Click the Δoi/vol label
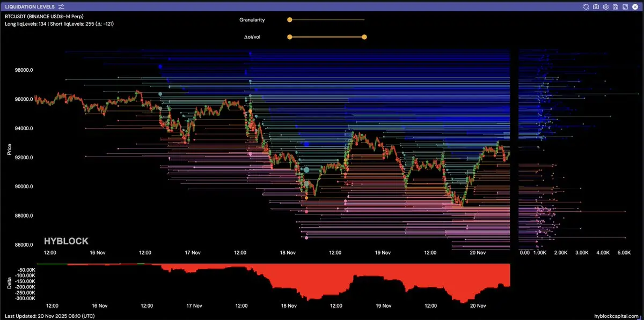The width and height of the screenshot is (644, 320). (252, 37)
